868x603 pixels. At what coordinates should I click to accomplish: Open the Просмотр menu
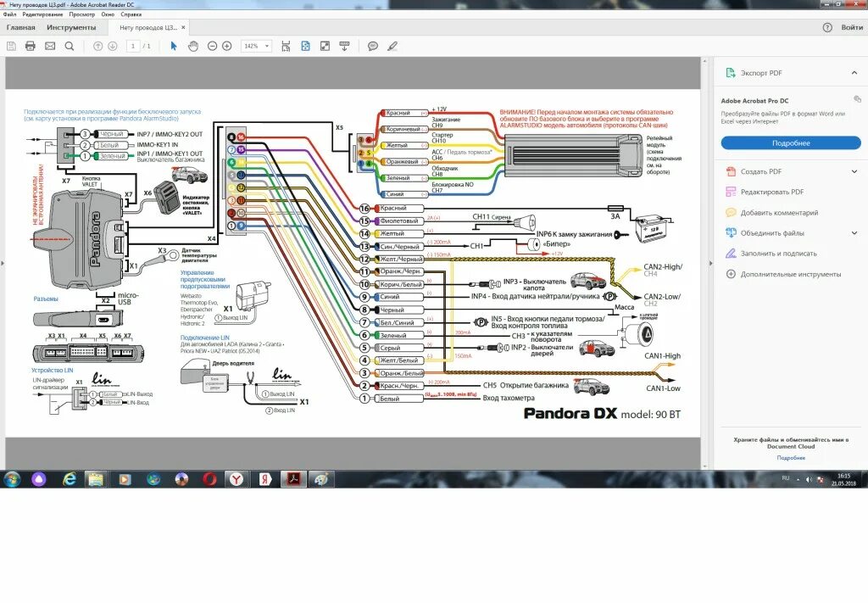click(x=82, y=14)
